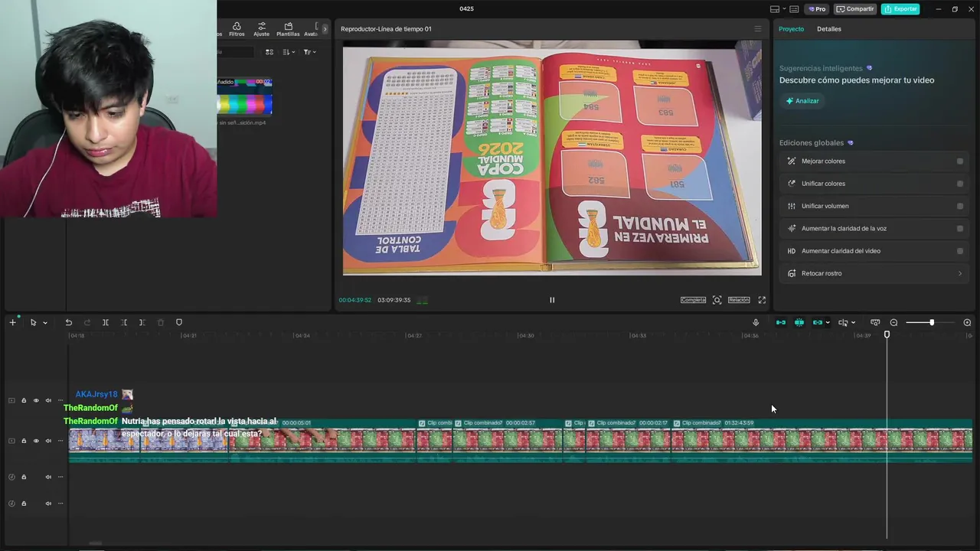
Task: Open more options of the main video track
Action: (60, 441)
